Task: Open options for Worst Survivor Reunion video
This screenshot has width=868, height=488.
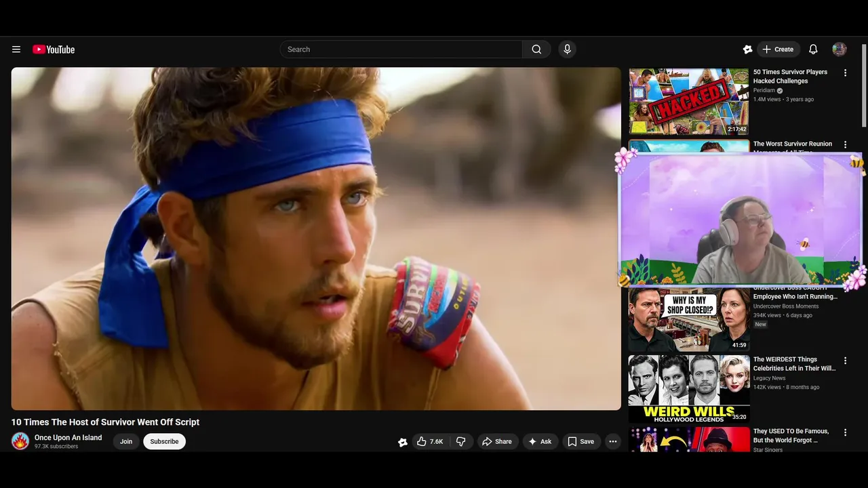Action: point(845,144)
